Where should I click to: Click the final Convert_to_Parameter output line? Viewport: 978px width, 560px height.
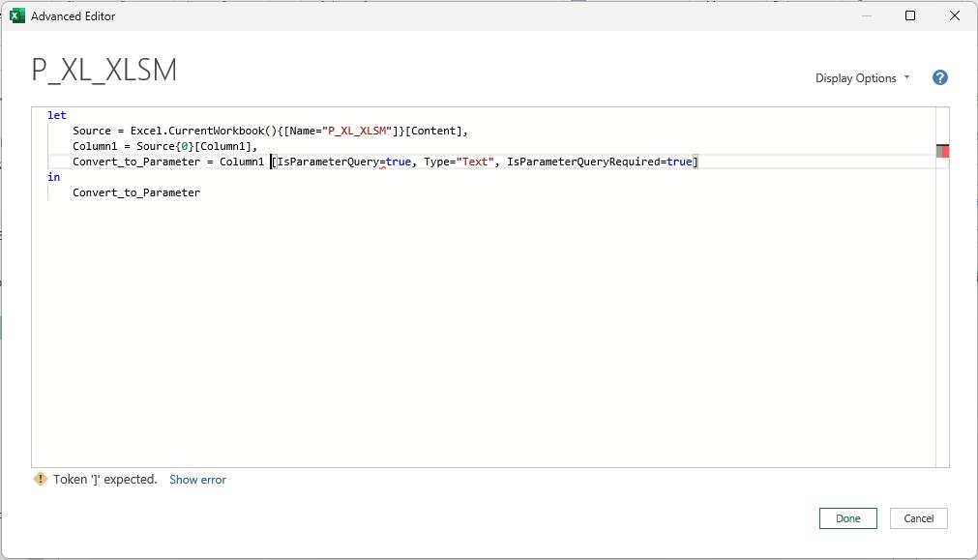coord(136,192)
